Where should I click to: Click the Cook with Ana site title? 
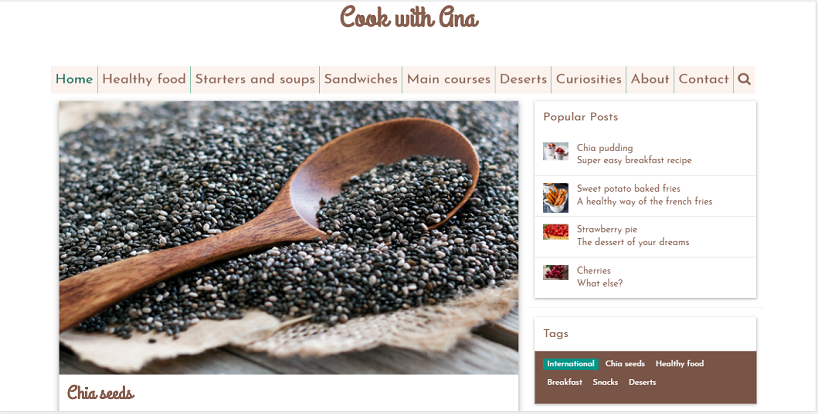pos(409,17)
